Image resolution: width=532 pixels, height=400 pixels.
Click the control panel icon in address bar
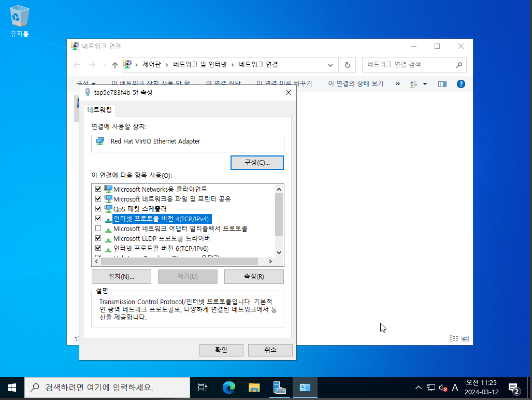tap(127, 64)
